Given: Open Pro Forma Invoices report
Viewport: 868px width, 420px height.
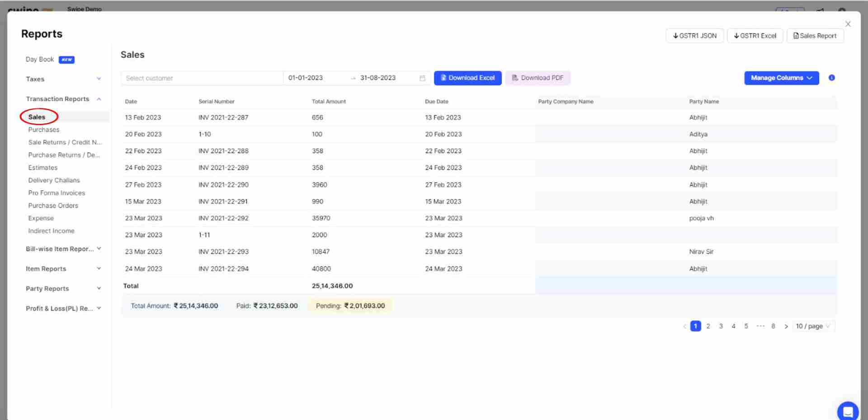Looking at the screenshot, I should click(x=57, y=193).
